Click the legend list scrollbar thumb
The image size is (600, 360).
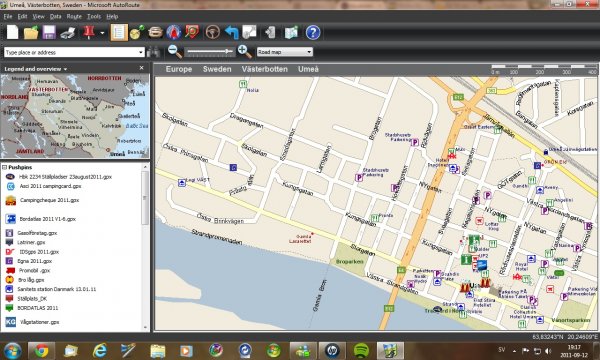(145, 198)
